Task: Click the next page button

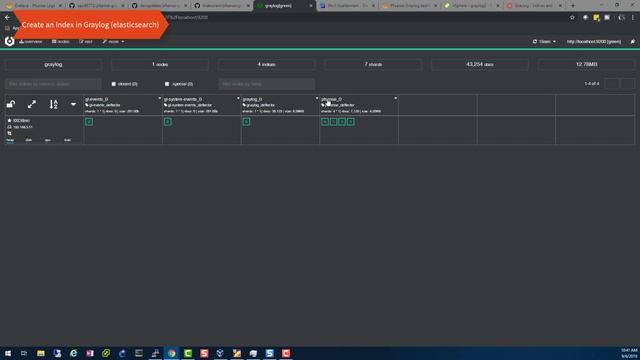Action: [628, 84]
